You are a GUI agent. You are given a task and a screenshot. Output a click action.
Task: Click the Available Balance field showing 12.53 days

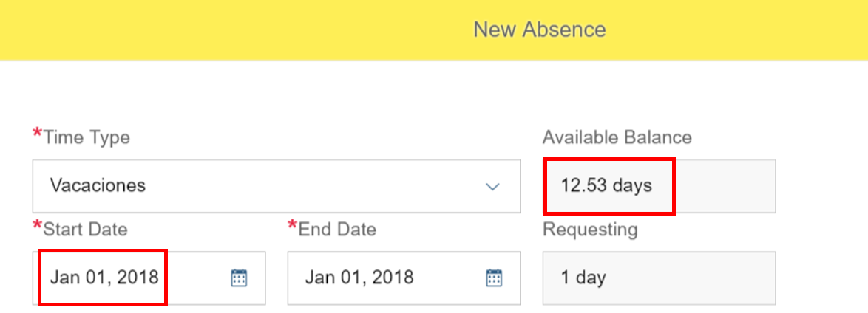pos(659,186)
